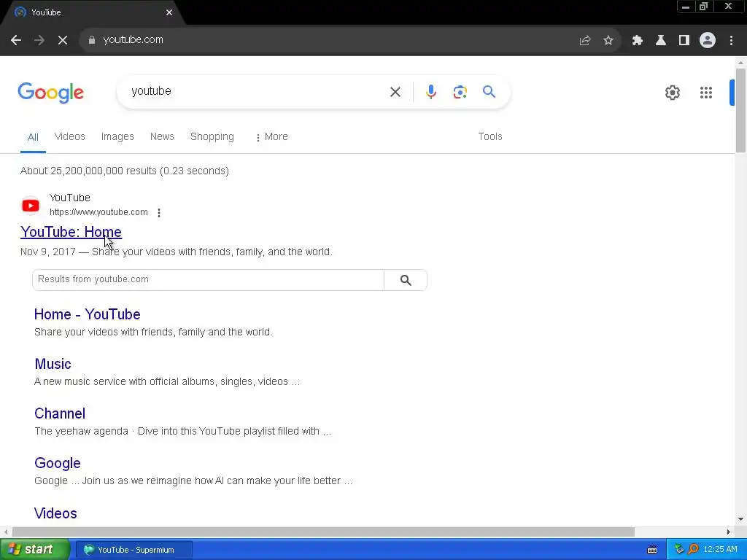Image resolution: width=747 pixels, height=560 pixels.
Task: Switch to the Images tab
Action: click(x=117, y=136)
